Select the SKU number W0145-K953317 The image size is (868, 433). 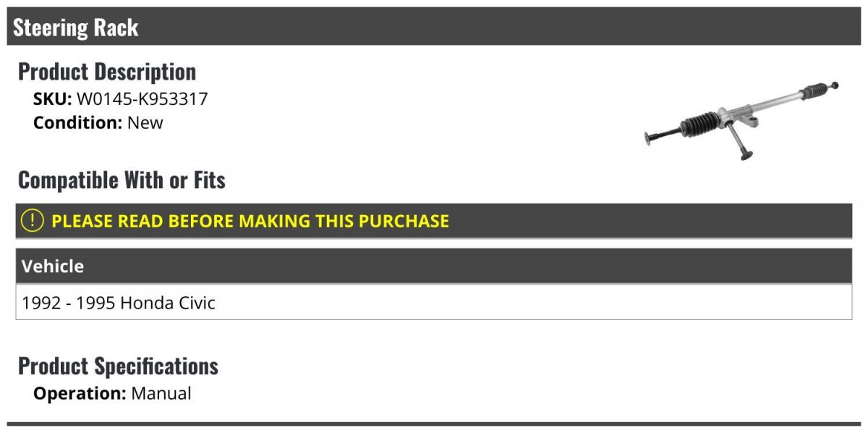142,99
